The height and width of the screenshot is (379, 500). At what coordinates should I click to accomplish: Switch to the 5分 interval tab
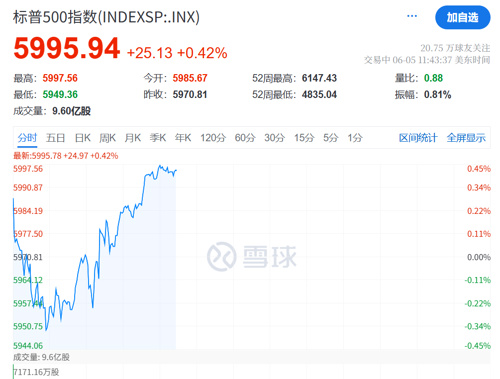(x=331, y=138)
